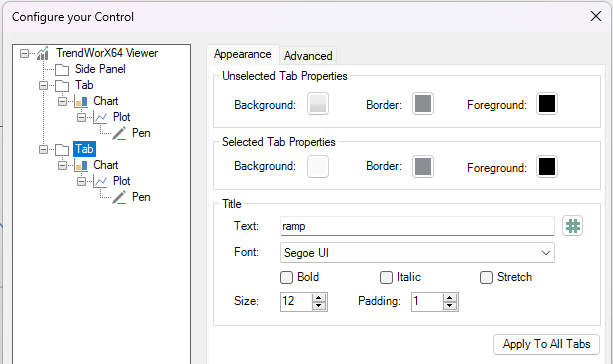Image resolution: width=613 pixels, height=364 pixels.
Task: Toggle the Italic checkbox
Action: pyautogui.click(x=386, y=278)
